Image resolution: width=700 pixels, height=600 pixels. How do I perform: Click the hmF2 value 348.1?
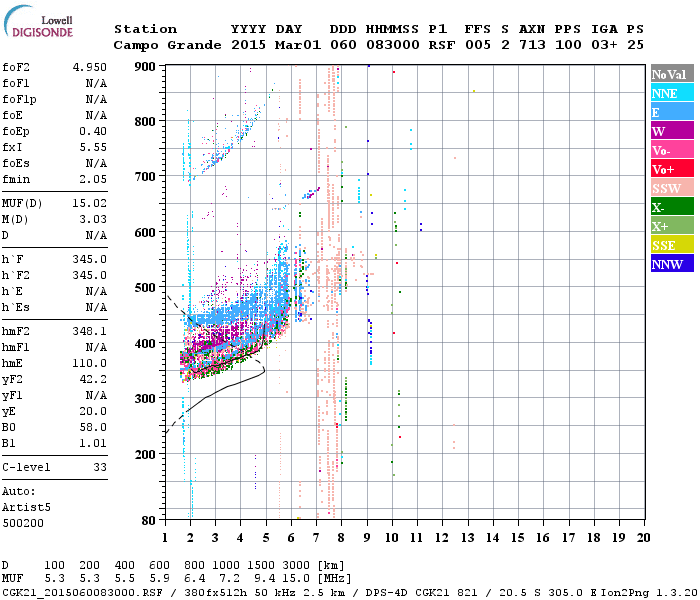(90, 331)
